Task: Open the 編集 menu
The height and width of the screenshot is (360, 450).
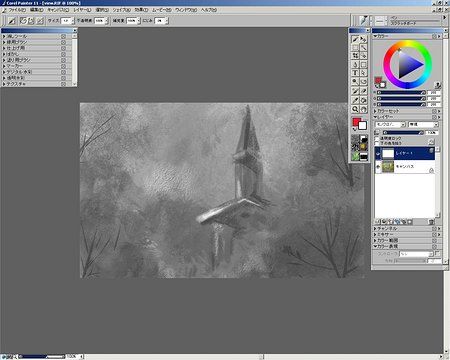Action: (37, 10)
